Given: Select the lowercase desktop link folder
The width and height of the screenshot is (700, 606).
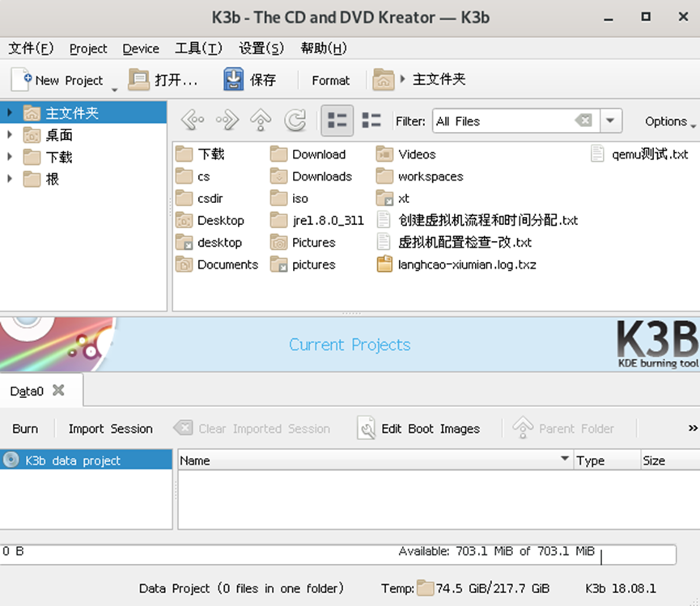Looking at the screenshot, I should click(209, 242).
